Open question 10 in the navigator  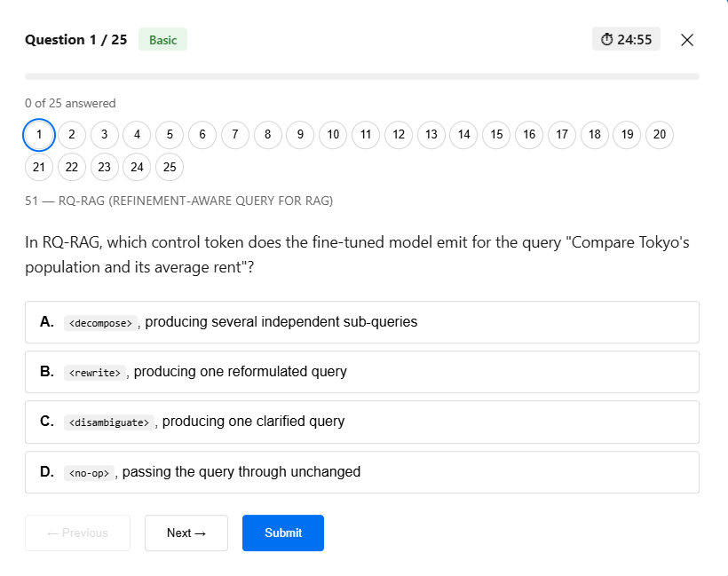point(333,135)
